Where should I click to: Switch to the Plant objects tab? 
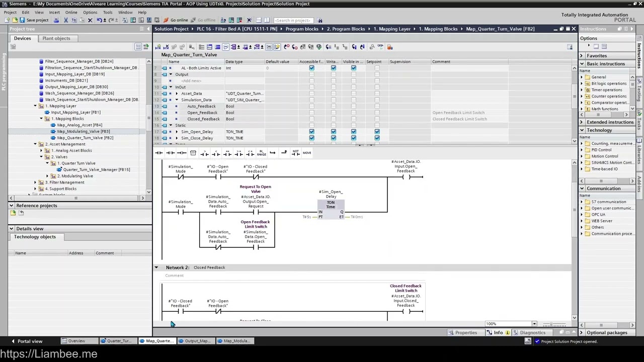(x=56, y=38)
